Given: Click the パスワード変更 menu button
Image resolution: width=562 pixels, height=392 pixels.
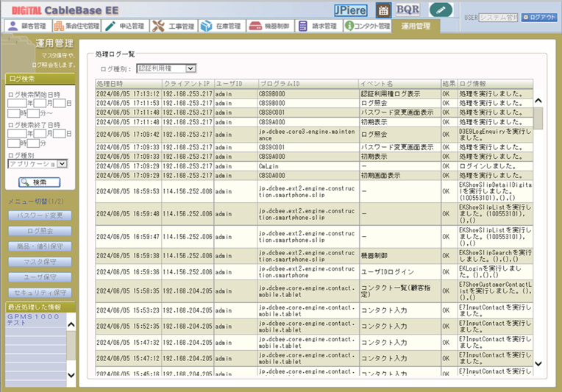Looking at the screenshot, I should [x=40, y=216].
